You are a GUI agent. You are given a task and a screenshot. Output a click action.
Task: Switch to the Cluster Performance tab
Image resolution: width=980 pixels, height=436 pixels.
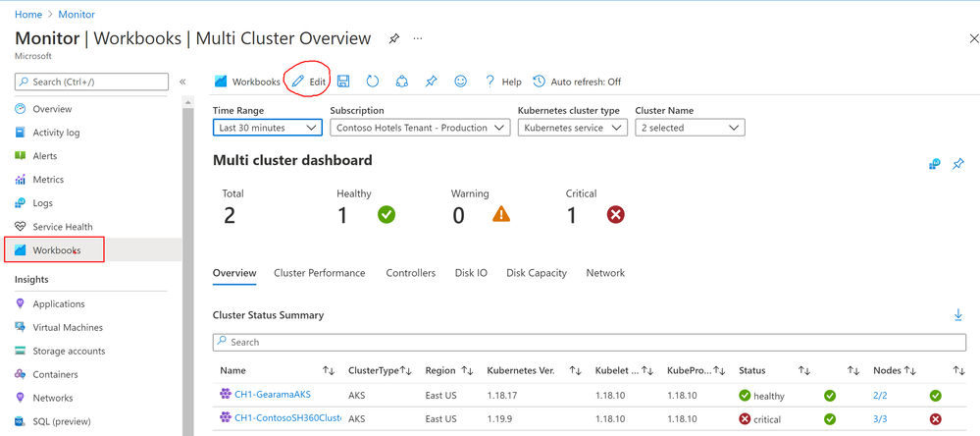coord(320,273)
